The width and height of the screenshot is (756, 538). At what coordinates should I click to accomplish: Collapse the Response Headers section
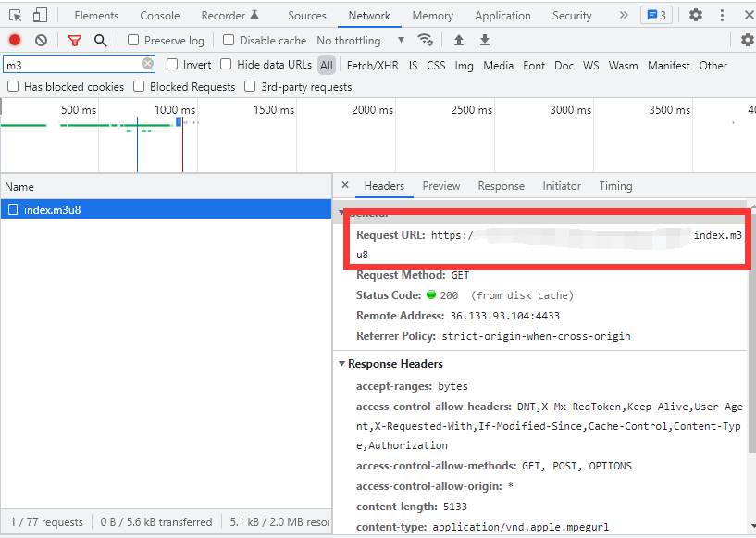(341, 363)
